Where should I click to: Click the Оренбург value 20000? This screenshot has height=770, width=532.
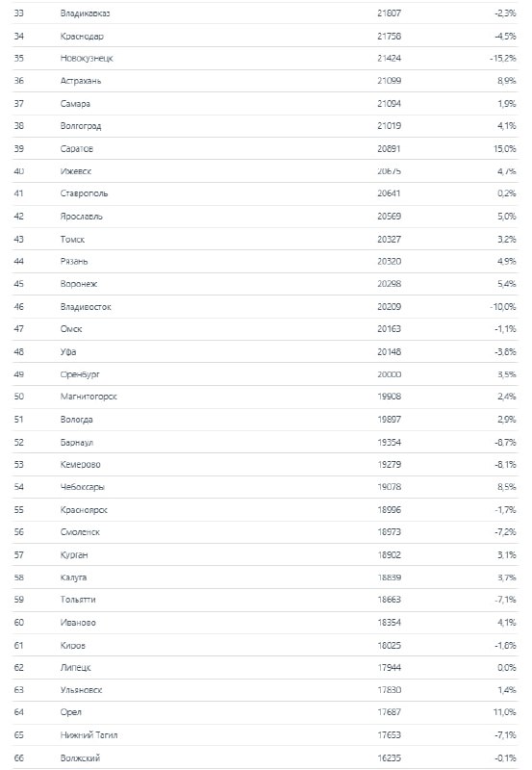pos(390,374)
